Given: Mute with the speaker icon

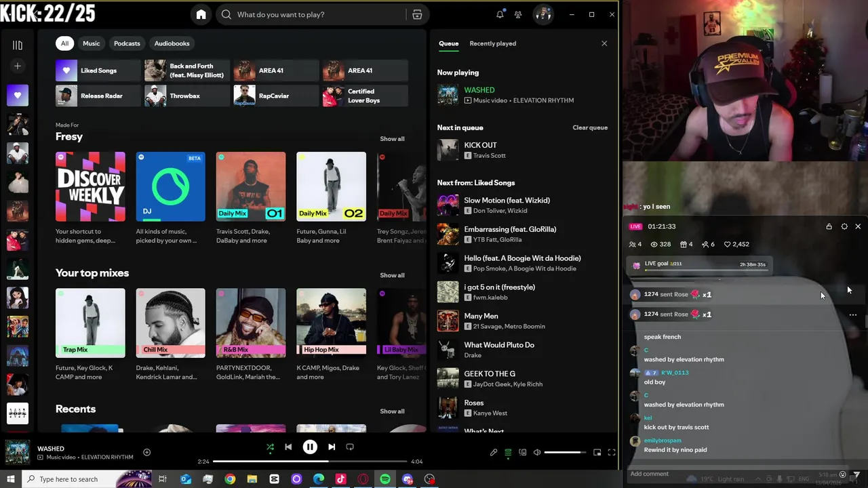Looking at the screenshot, I should (x=537, y=452).
